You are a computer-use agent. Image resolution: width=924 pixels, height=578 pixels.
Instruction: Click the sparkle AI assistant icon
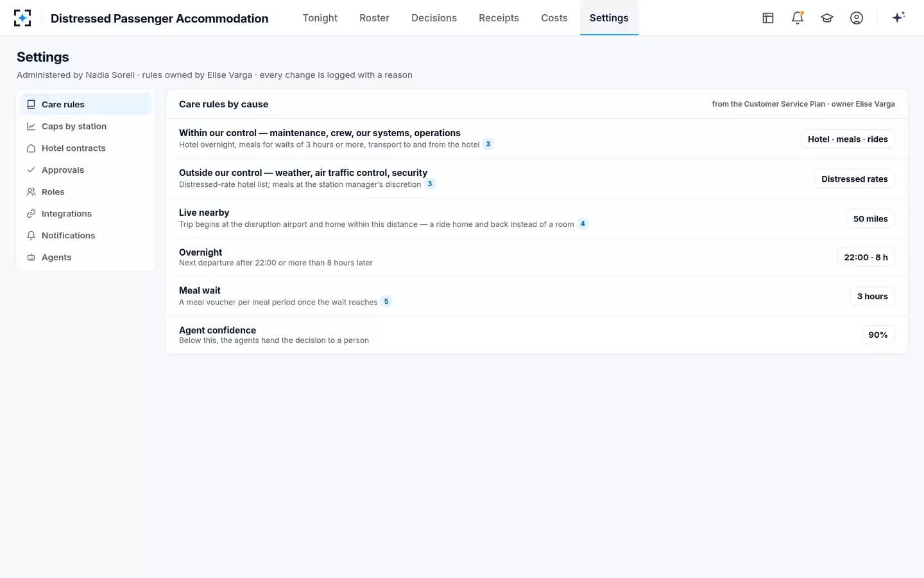click(898, 17)
